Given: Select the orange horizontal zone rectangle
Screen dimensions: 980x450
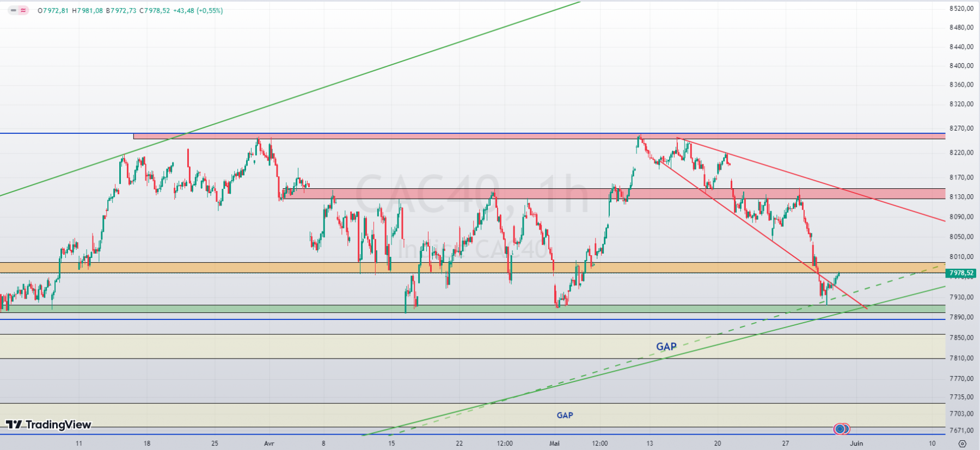Looking at the screenshot, I should 473,268.
